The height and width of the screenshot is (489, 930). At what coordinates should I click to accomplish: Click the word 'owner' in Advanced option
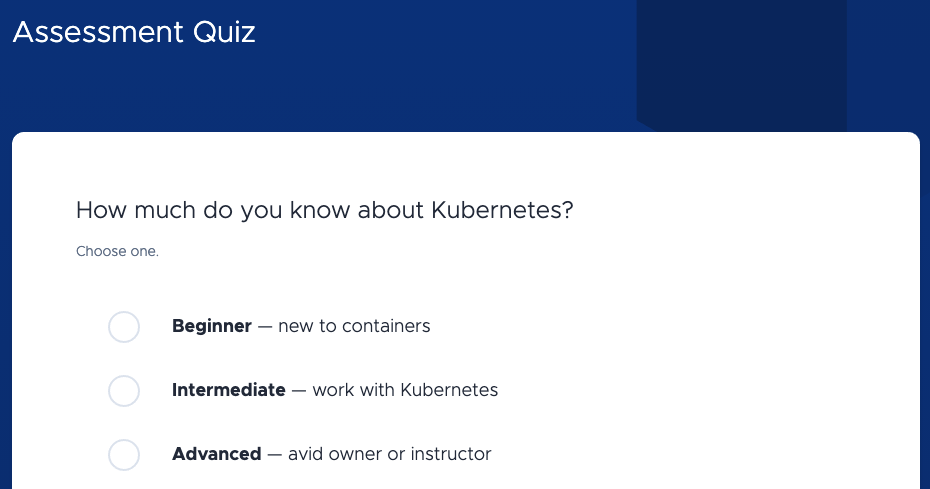357,455
